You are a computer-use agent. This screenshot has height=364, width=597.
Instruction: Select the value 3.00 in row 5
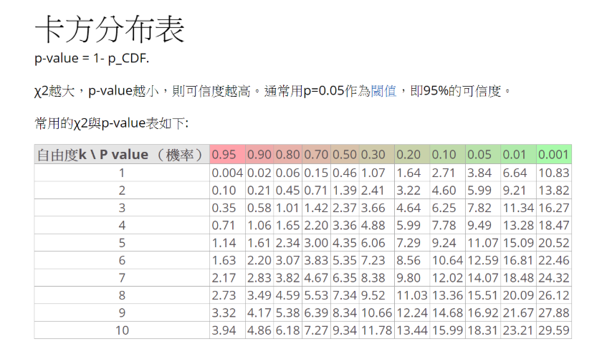(316, 243)
